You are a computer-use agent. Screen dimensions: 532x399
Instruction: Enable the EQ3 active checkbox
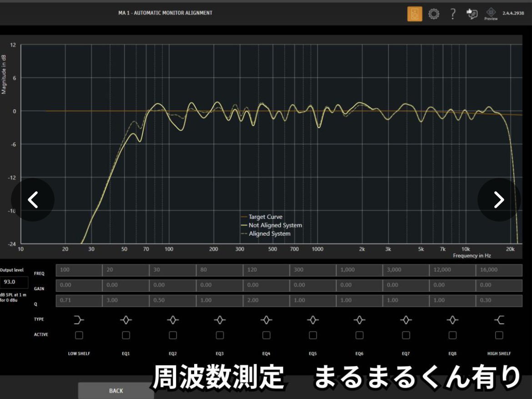(x=220, y=335)
